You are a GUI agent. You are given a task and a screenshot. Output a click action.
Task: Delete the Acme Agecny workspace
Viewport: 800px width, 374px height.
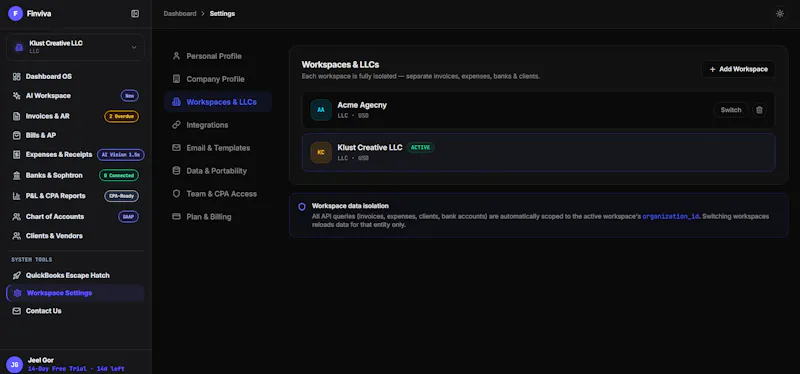tap(759, 110)
